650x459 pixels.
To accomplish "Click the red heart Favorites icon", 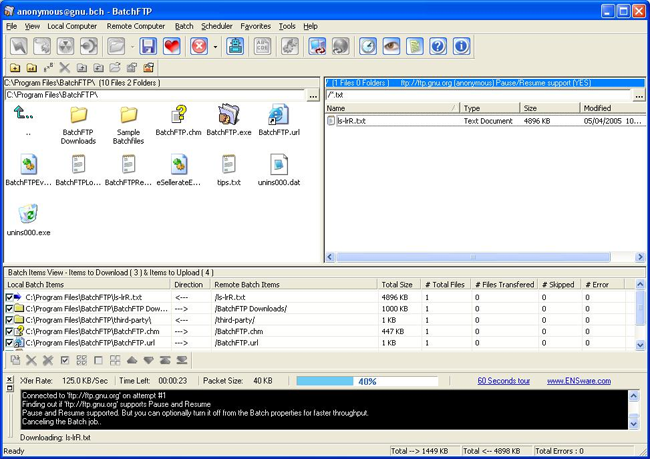I will click(x=172, y=46).
